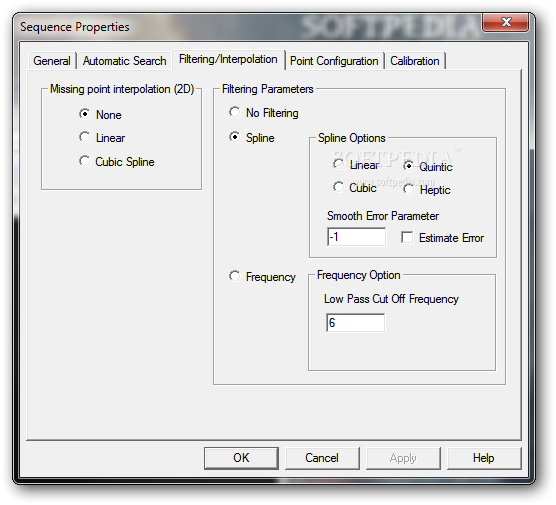Switch to the General tab
The height and width of the screenshot is (505, 556).
(x=52, y=61)
